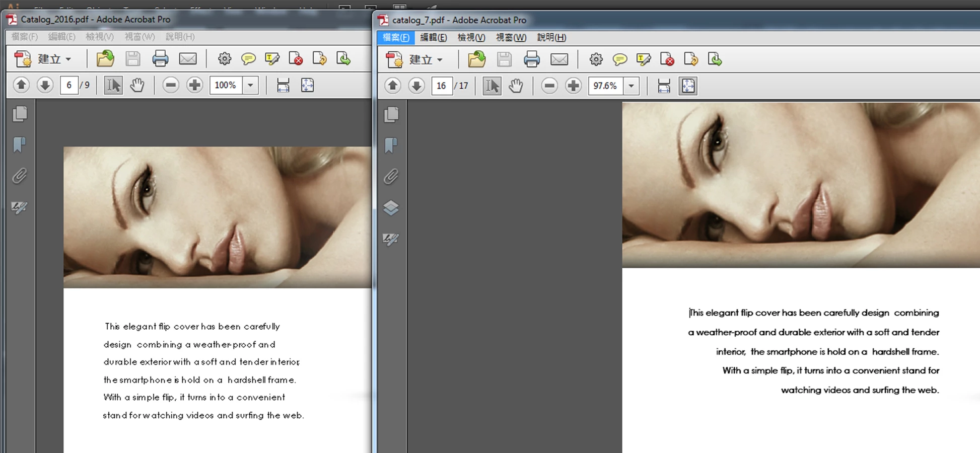980x453 pixels.
Task: Click email envelope icon in Catalog_2016.pdf window
Action: pyautogui.click(x=188, y=59)
